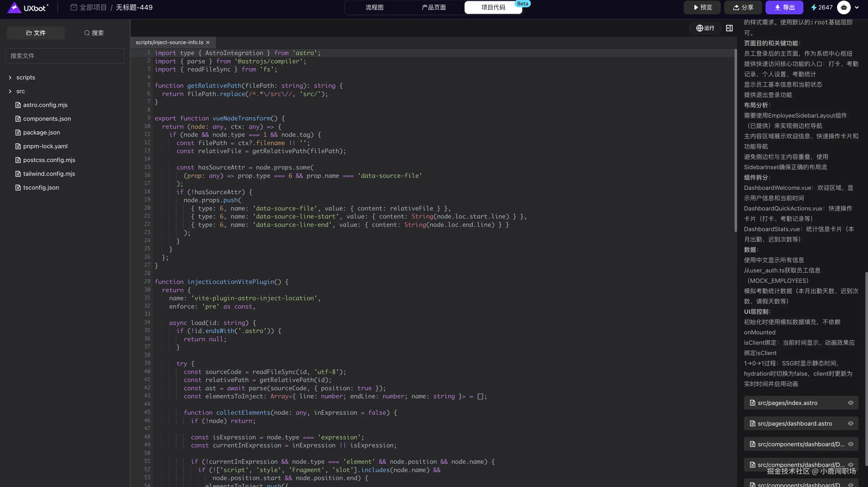
Task: Click the 导出 export button
Action: [x=784, y=7]
